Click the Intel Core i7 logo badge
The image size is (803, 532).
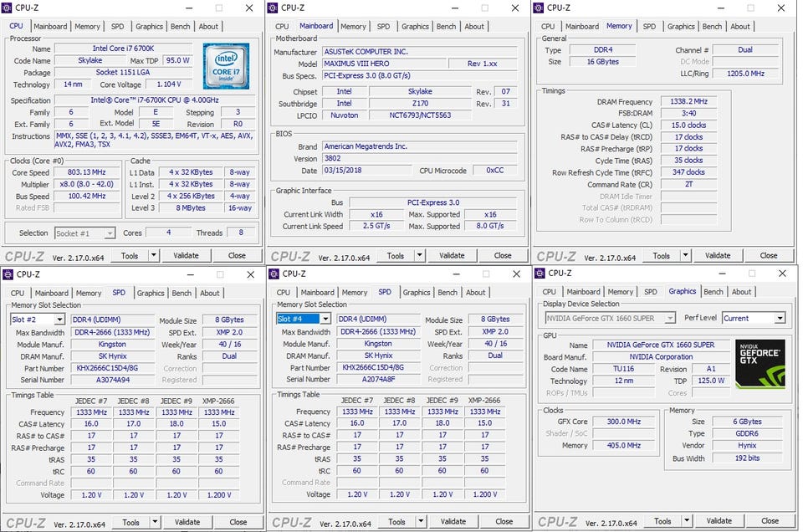226,66
